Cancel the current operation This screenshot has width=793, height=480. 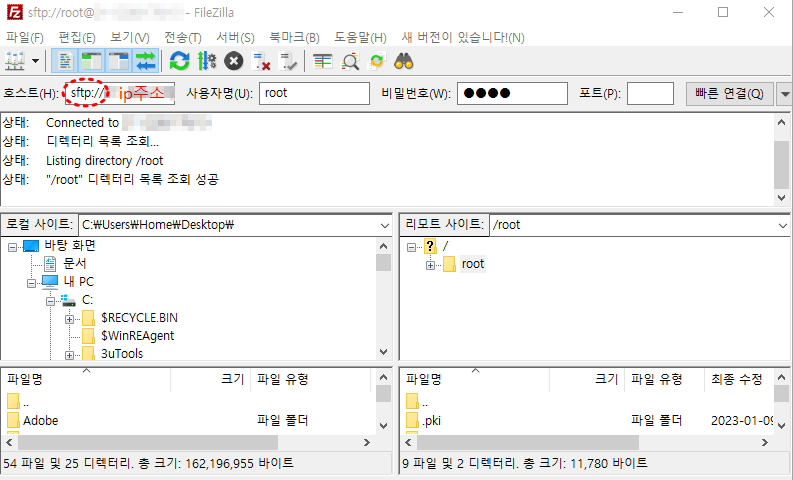click(234, 62)
